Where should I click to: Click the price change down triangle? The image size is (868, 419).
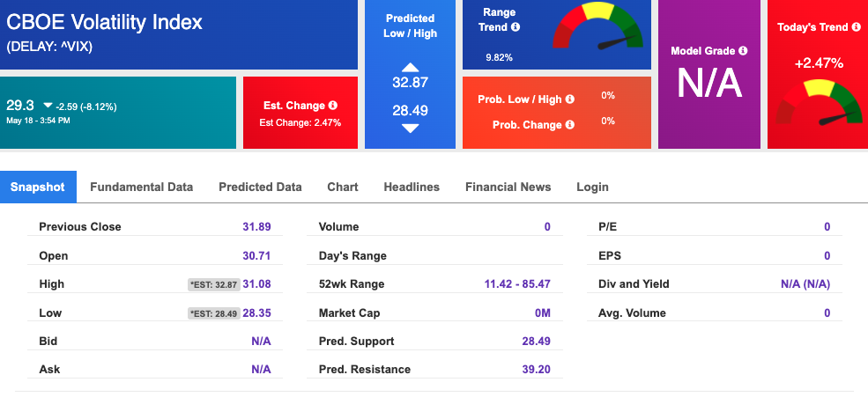tap(48, 105)
